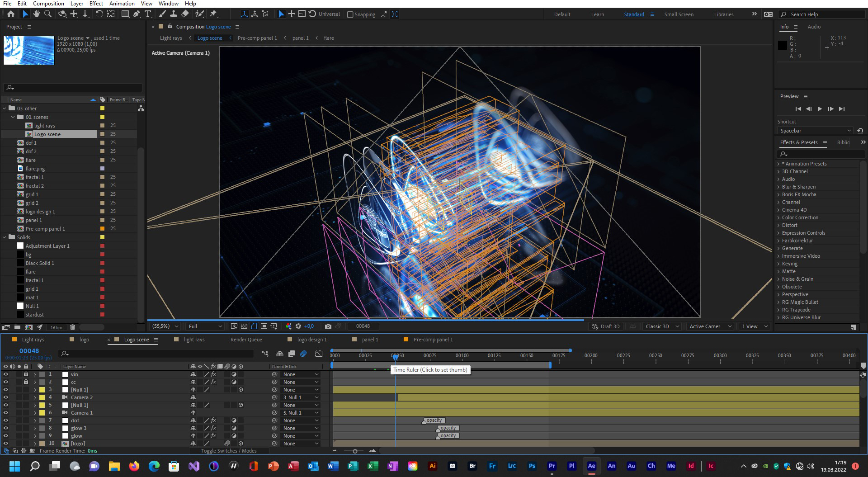Delete selected project item with trash icon
Screen dimensions: 868x477
pyautogui.click(x=72, y=327)
